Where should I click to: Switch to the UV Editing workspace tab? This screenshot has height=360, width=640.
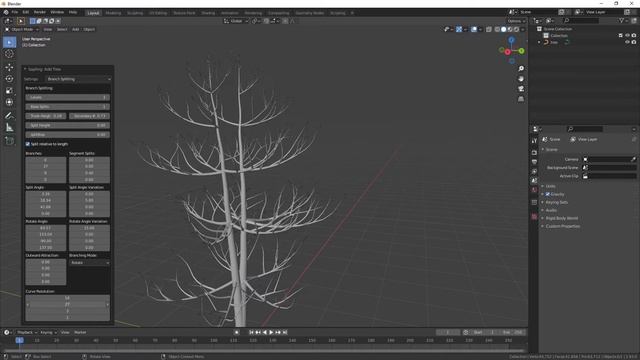pos(158,13)
